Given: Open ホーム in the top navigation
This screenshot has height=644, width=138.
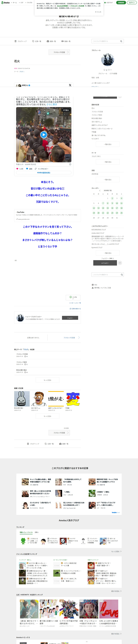Looking at the screenshot, I should (15, 2).
